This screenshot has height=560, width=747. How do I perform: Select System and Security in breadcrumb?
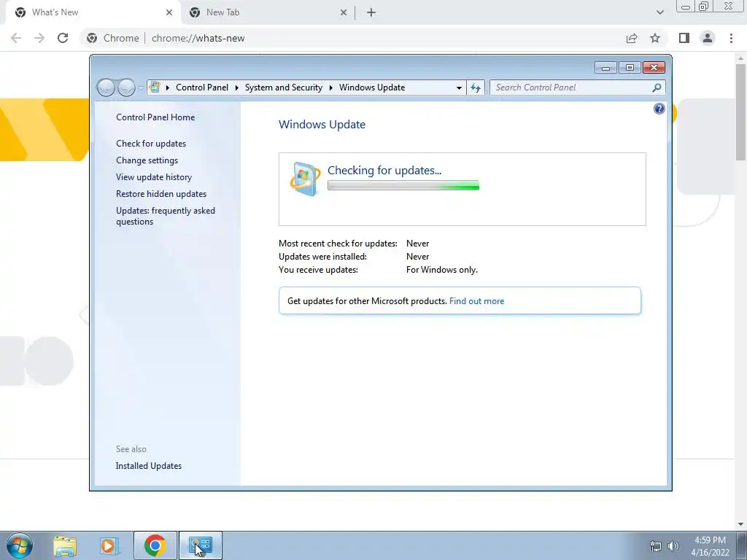284,87
